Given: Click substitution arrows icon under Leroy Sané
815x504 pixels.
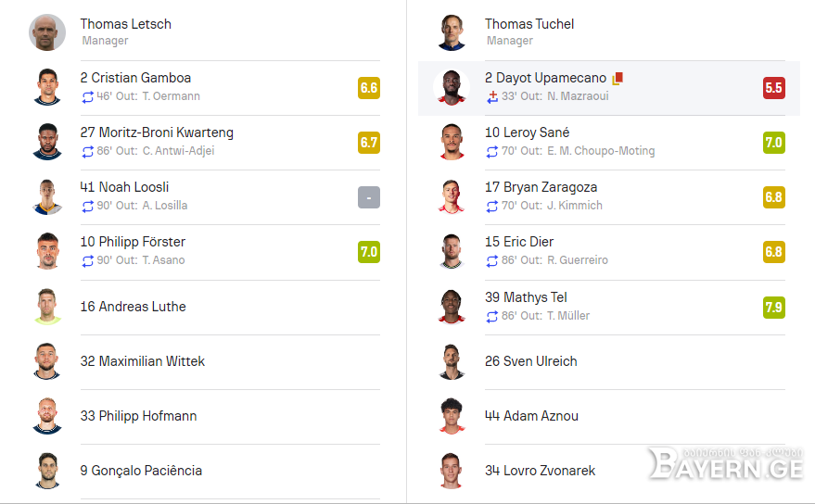Looking at the screenshot, I should (492, 152).
